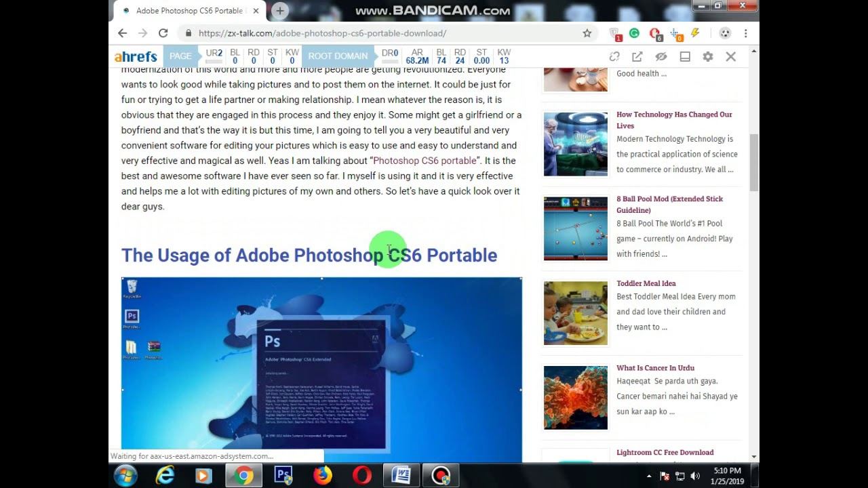Open the network tray icon
The image size is (868, 488).
point(680,476)
